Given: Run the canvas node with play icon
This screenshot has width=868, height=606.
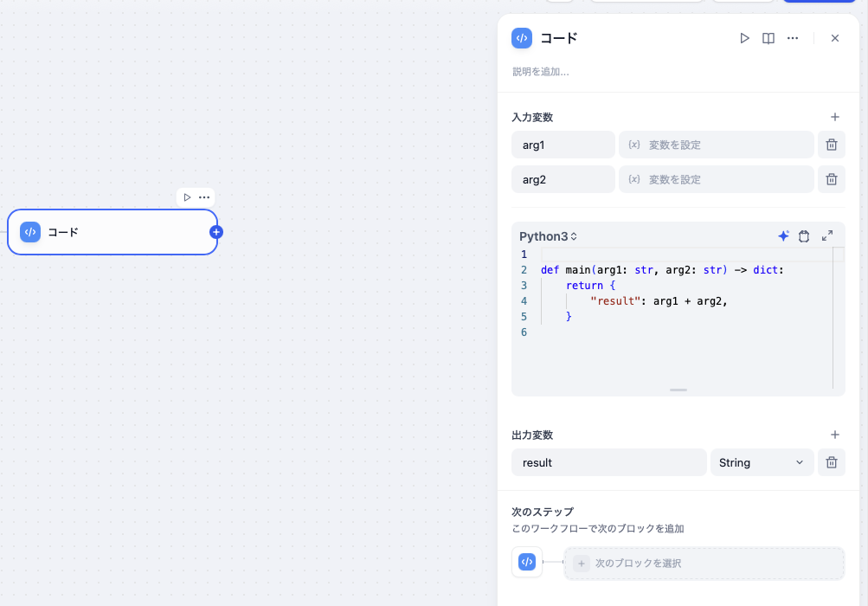Looking at the screenshot, I should (x=187, y=197).
